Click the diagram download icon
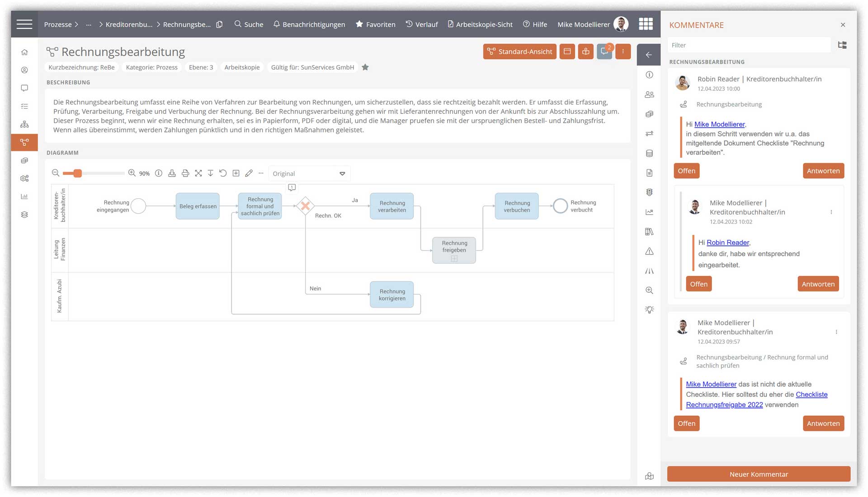868x497 pixels. point(172,173)
